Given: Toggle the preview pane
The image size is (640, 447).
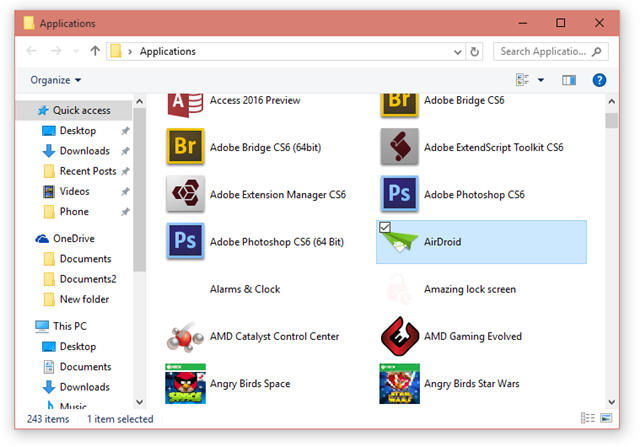Looking at the screenshot, I should point(569,80).
